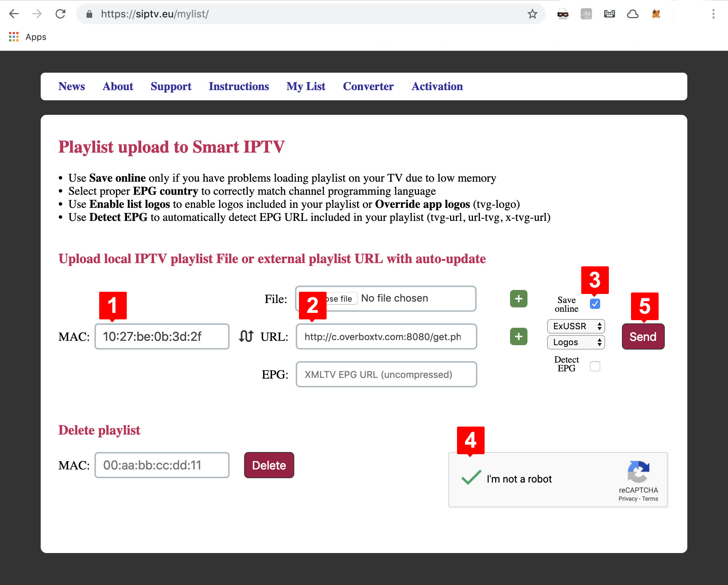Image resolution: width=728 pixels, height=585 pixels.
Task: Check the I'm not a robot reCAPTCHA
Action: tap(472, 477)
